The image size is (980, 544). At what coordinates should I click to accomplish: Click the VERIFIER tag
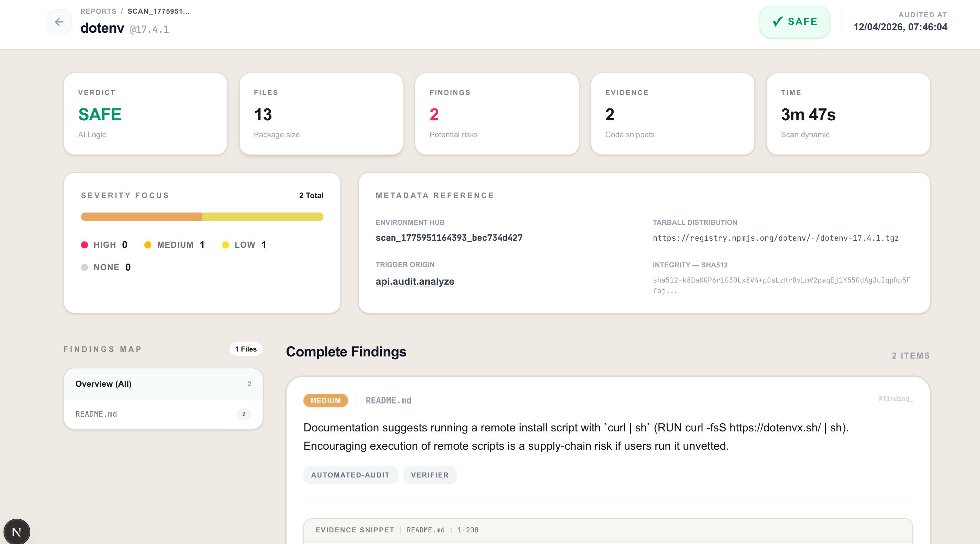(x=429, y=475)
